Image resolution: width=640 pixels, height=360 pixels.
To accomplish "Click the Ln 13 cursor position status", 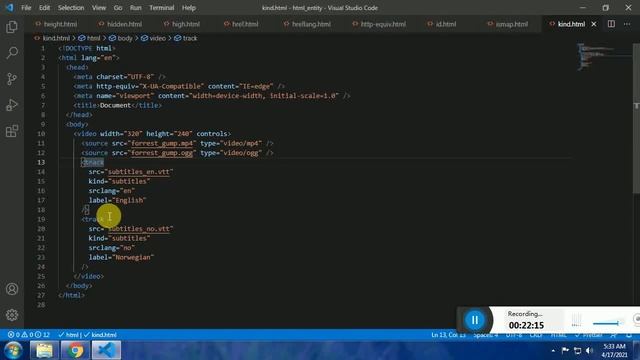I will click(x=448, y=335).
